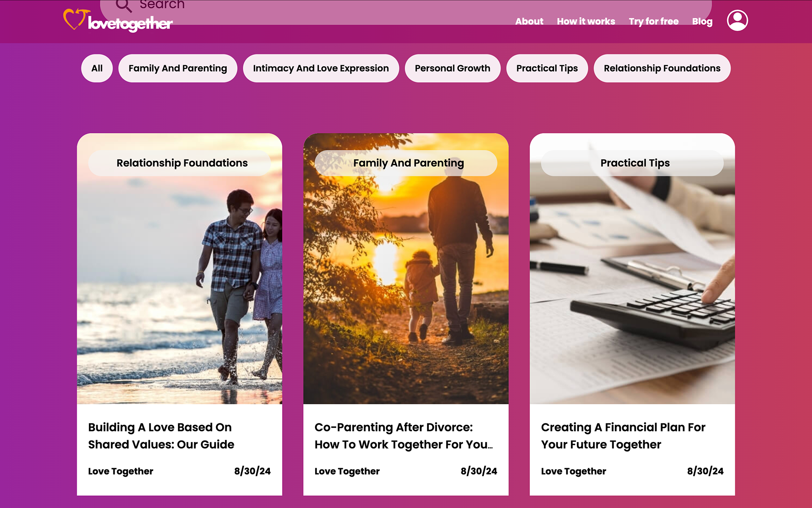This screenshot has height=508, width=812.
Task: Open Creating A Financial Plan article title
Action: [x=623, y=436]
